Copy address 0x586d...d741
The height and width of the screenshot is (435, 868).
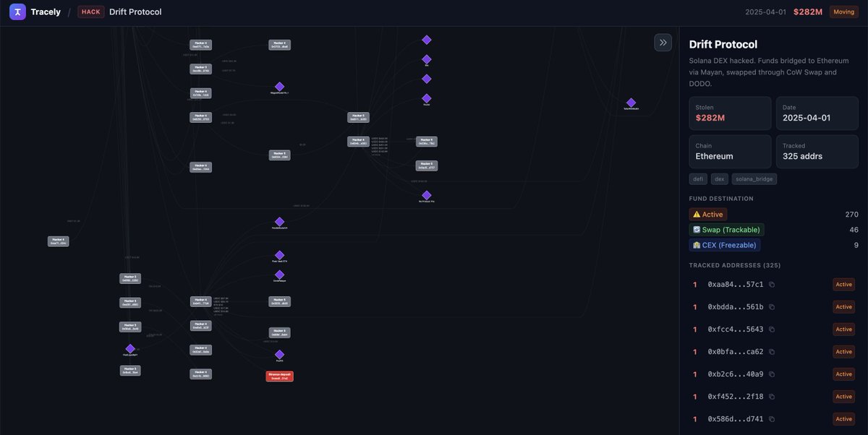(772, 419)
